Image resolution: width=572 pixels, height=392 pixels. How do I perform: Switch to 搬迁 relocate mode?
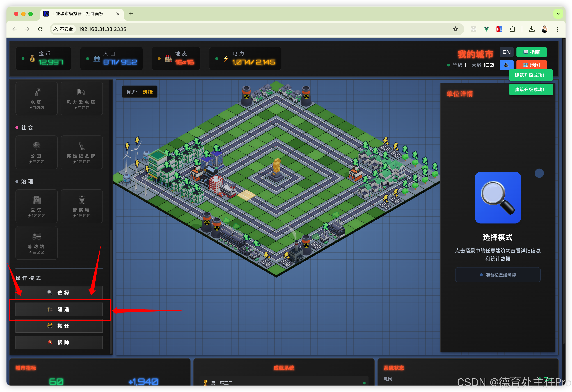coord(59,326)
